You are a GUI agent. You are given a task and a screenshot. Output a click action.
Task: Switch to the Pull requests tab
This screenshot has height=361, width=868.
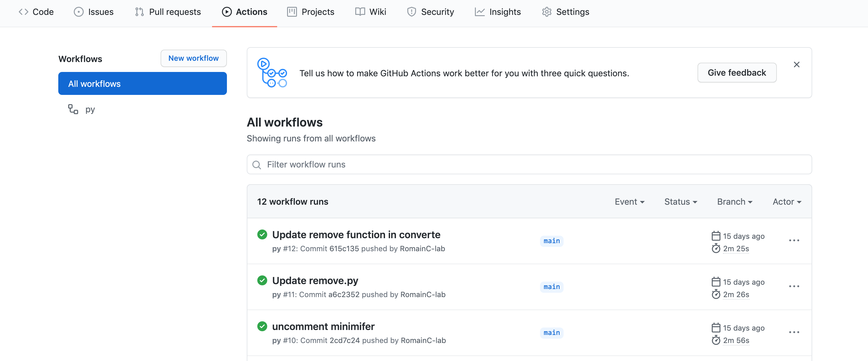click(168, 12)
